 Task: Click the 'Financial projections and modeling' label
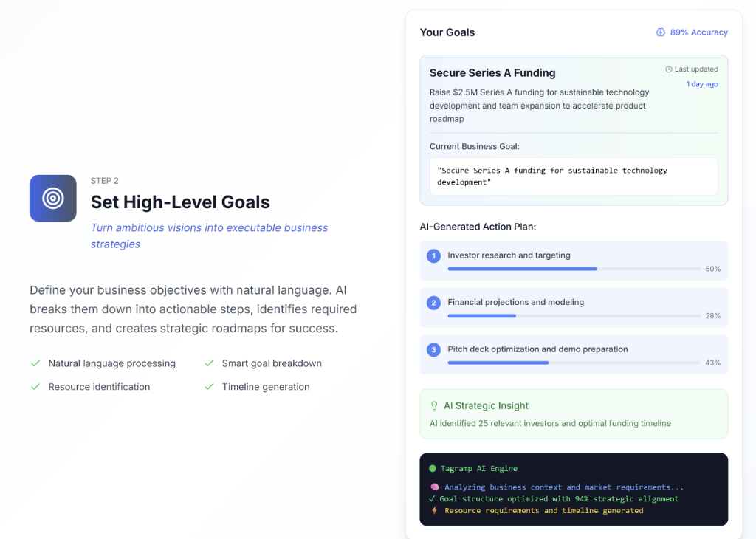point(515,302)
